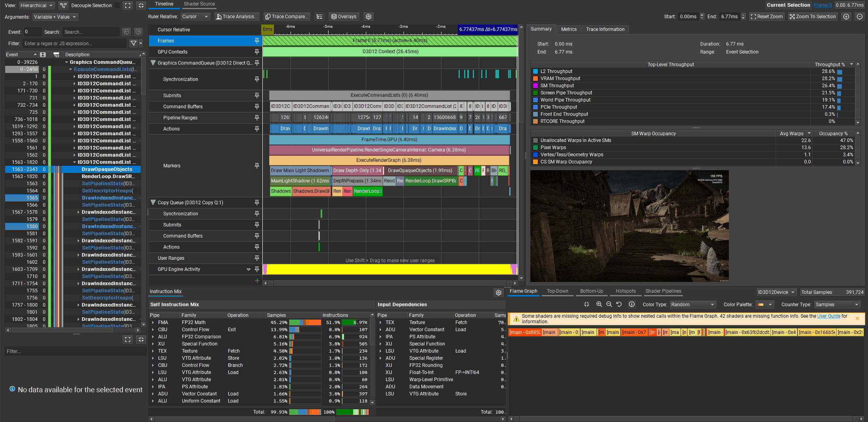Dismiss the missing debug info warning
This screenshot has height=422, width=868.
[857, 318]
